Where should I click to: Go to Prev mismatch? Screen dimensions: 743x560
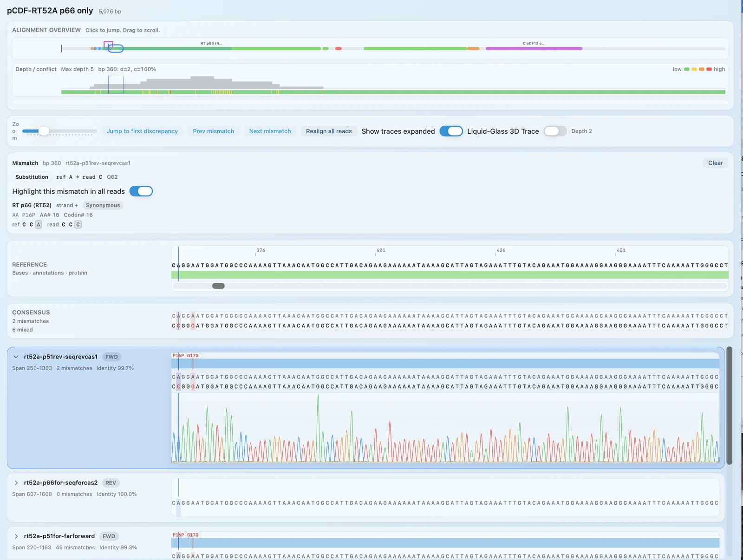[214, 131]
